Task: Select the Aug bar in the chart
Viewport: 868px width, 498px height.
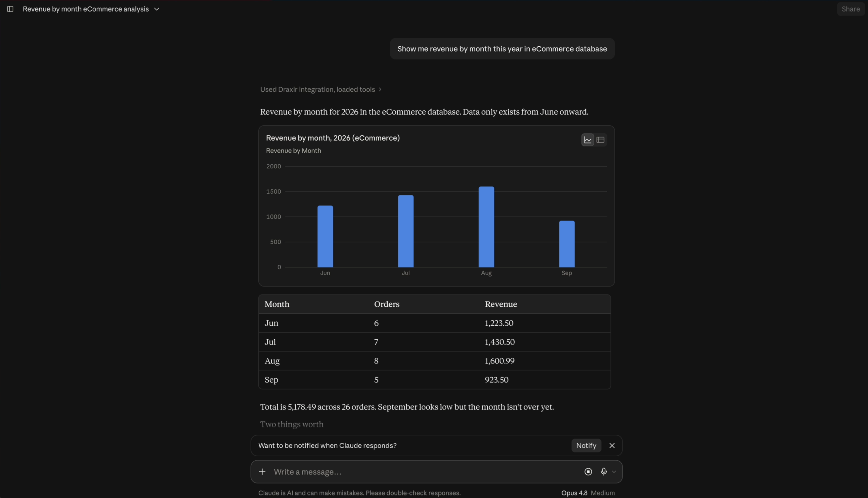Action: point(486,227)
